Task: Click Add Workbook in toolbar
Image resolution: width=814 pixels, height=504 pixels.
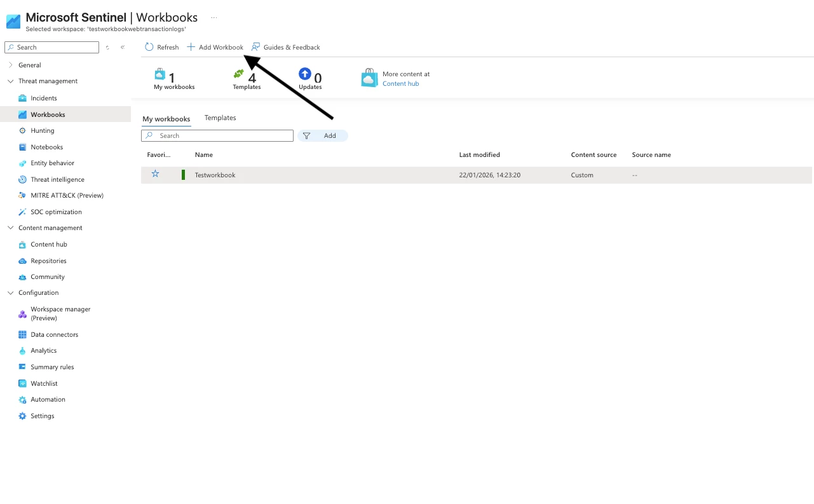Action: pos(215,47)
